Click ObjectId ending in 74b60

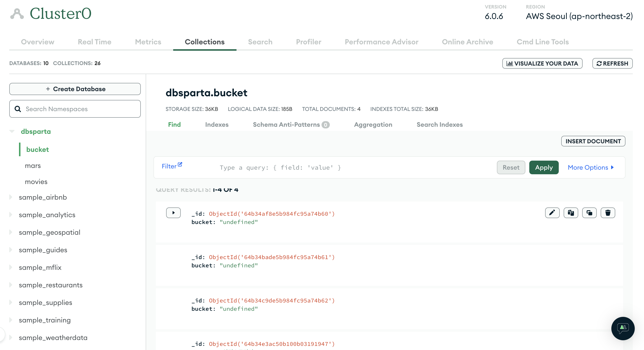point(272,214)
